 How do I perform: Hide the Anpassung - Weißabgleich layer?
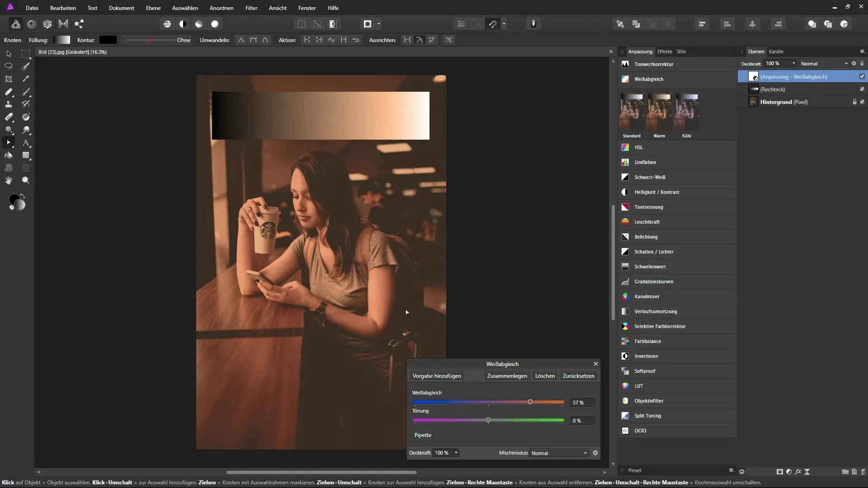click(862, 76)
